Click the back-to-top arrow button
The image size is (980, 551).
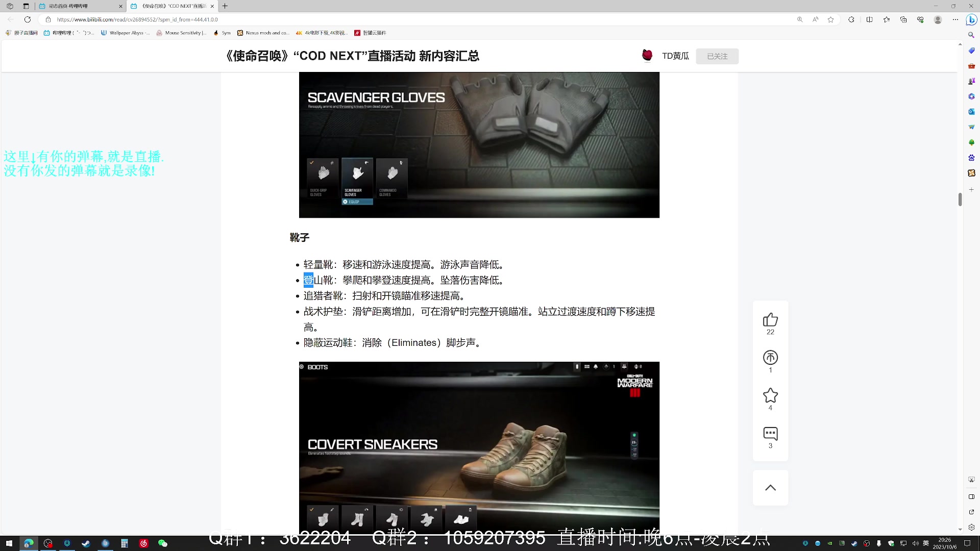pyautogui.click(x=770, y=488)
